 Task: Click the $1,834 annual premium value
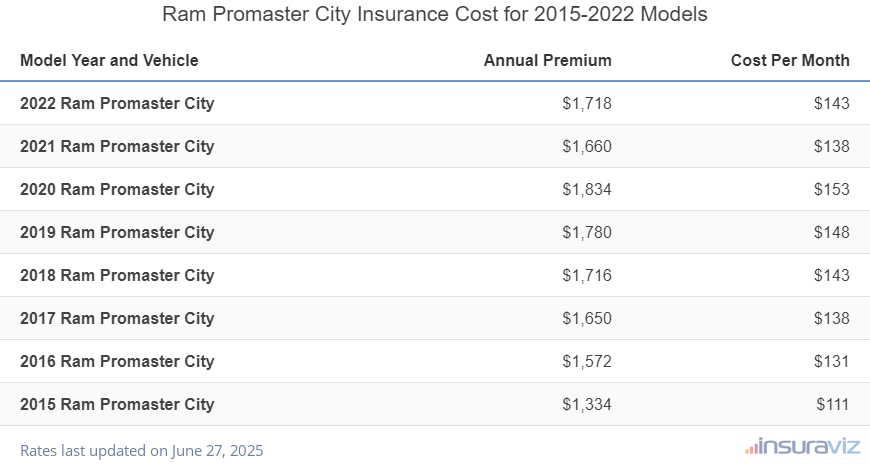pos(586,189)
